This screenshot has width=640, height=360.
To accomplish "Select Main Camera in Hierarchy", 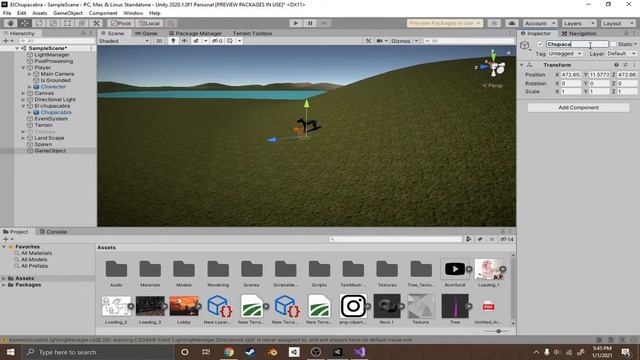I will point(57,74).
